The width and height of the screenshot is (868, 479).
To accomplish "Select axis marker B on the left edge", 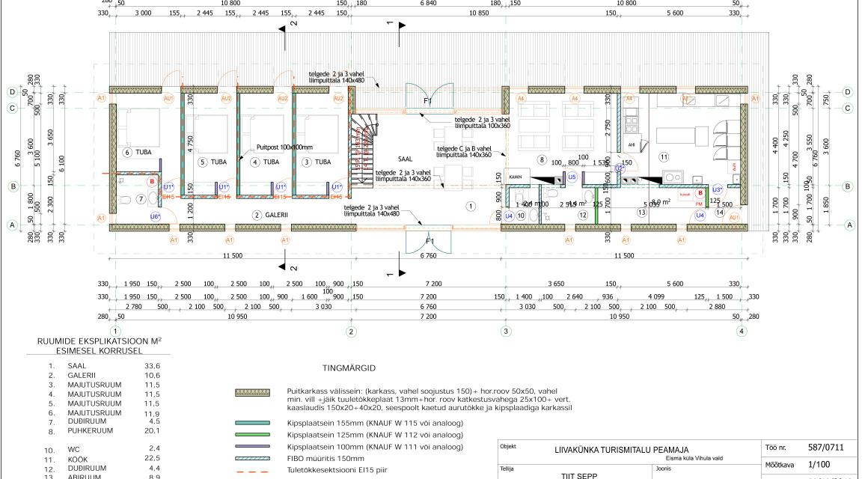I will tap(13, 186).
